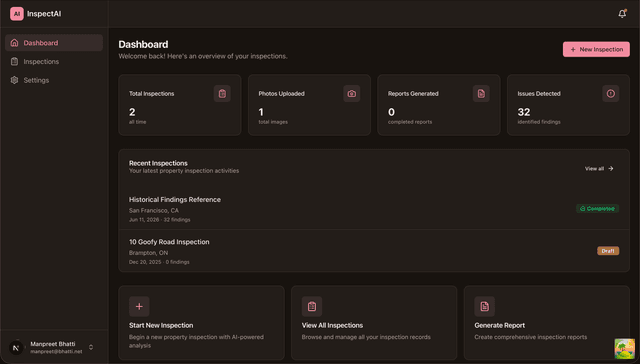Image resolution: width=640 pixels, height=364 pixels.
Task: Click the Dec 20, 2025 · 0 findings text
Action: 159,262
